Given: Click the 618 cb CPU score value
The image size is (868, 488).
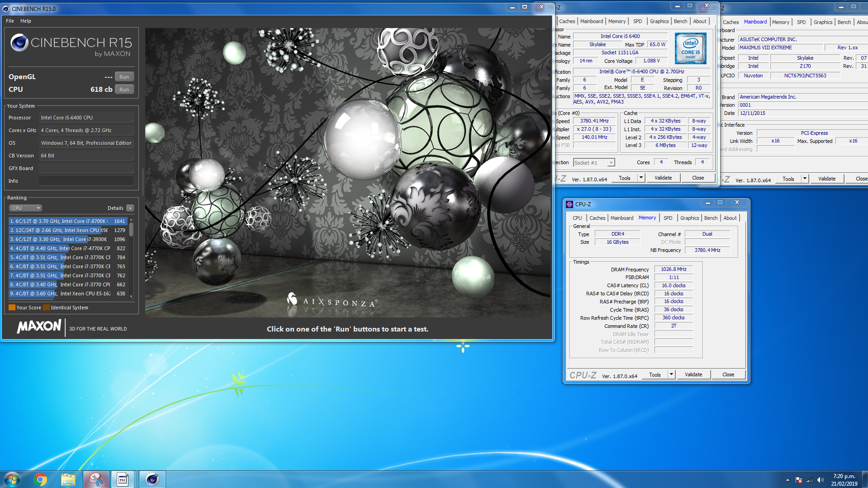Looking at the screenshot, I should [101, 90].
